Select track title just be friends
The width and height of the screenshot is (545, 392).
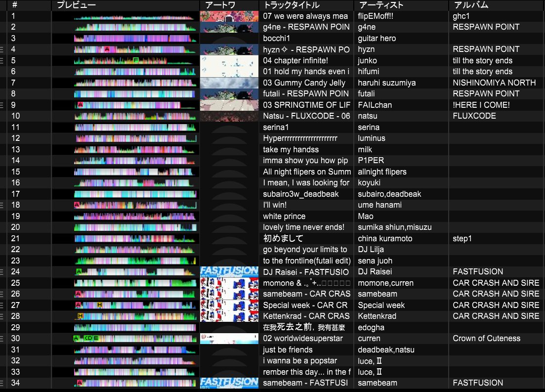(288, 349)
